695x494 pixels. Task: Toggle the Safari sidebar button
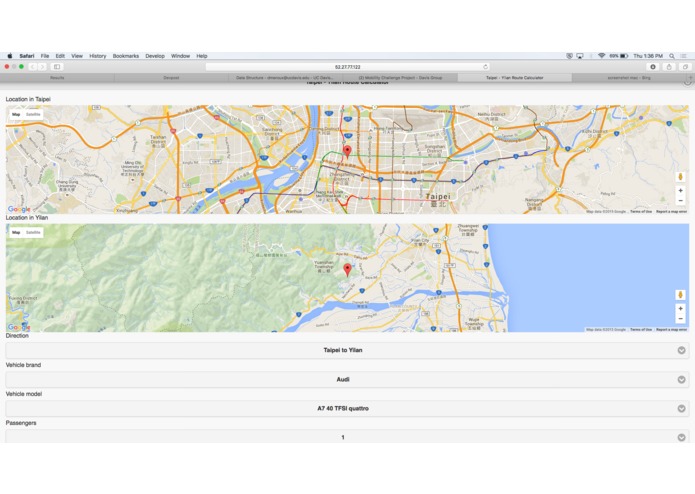57,66
